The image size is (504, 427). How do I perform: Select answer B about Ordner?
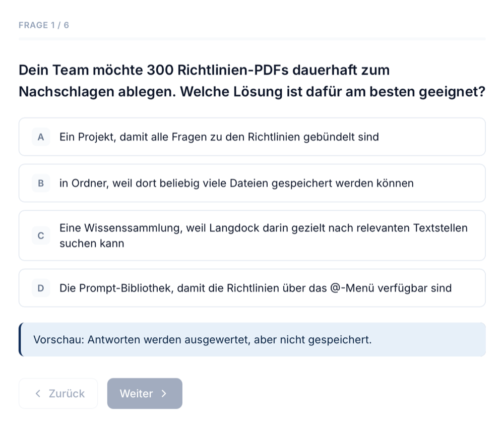[x=252, y=184]
